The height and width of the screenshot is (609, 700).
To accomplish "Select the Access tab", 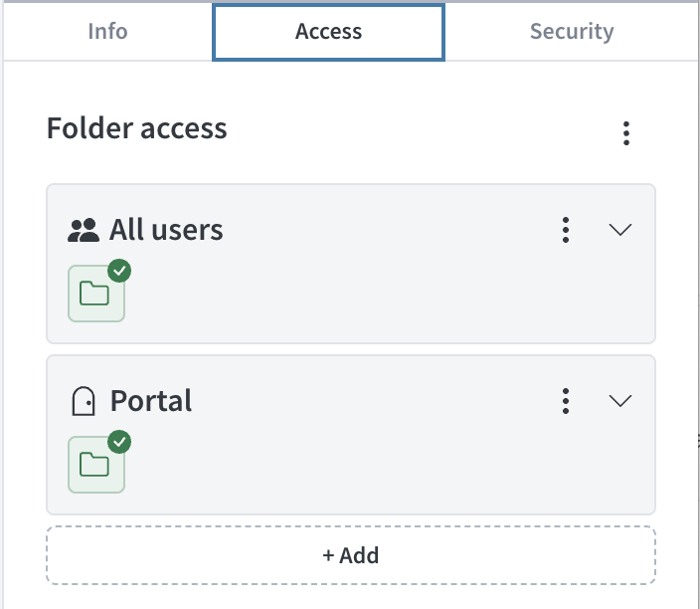I will click(328, 32).
